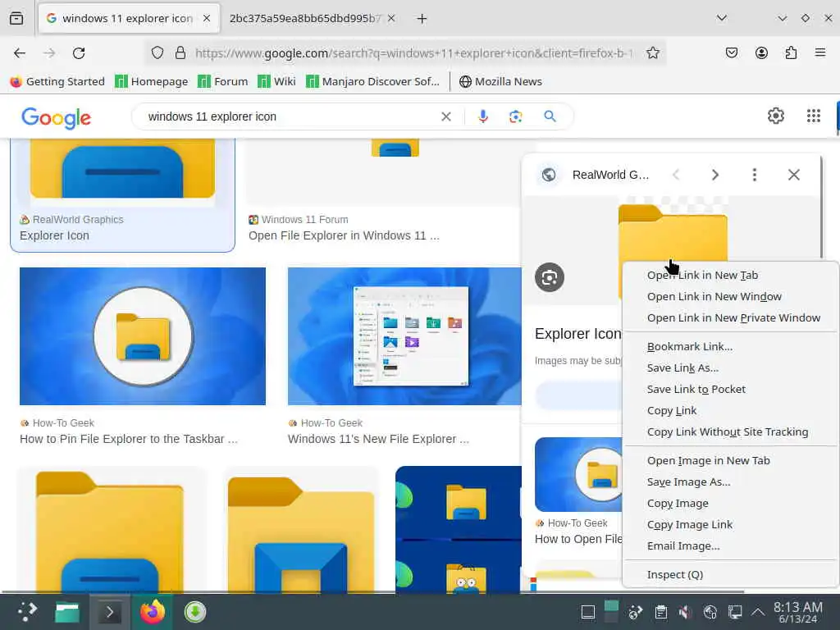Open the Firefox hamburger menu
This screenshot has height=630, width=840.
820,53
